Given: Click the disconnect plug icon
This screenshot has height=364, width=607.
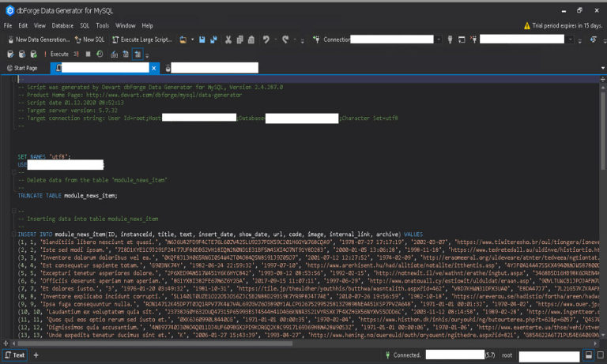Looking at the screenshot, I should (x=473, y=39).
